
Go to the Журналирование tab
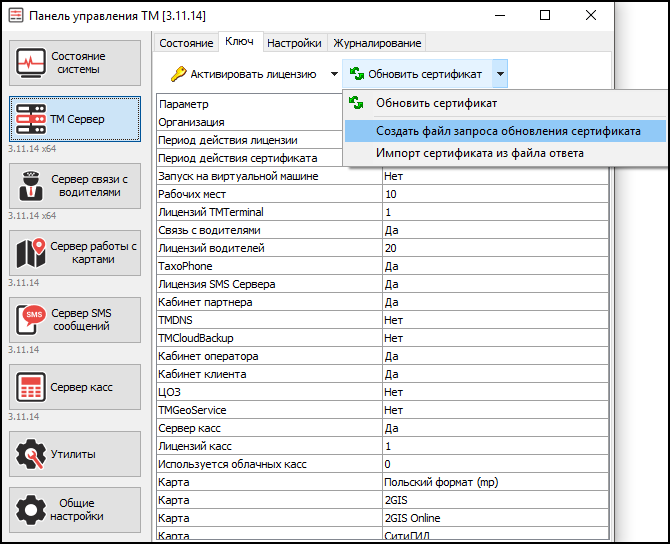click(378, 43)
